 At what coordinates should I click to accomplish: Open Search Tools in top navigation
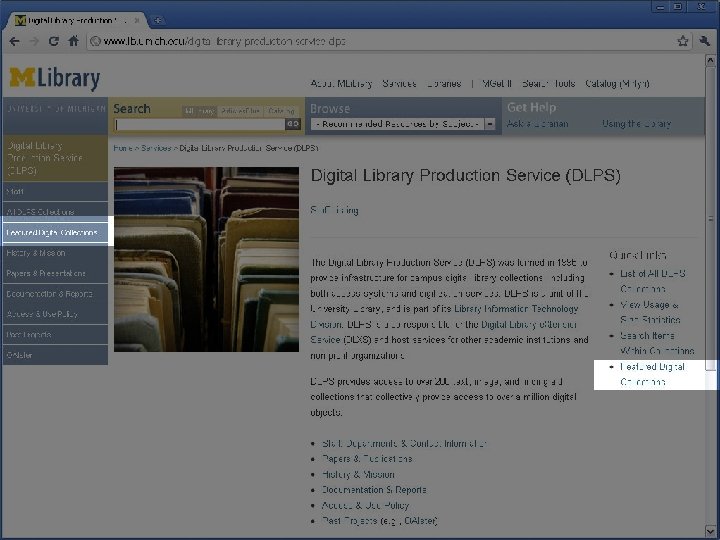click(548, 84)
